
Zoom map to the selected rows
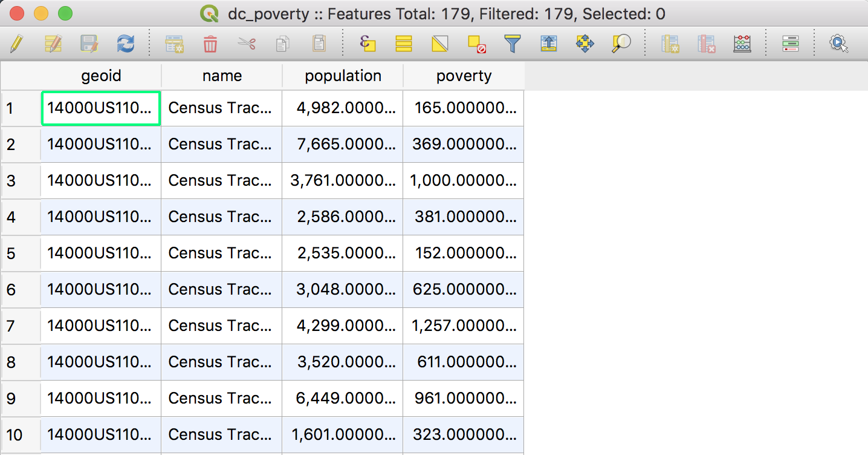621,44
